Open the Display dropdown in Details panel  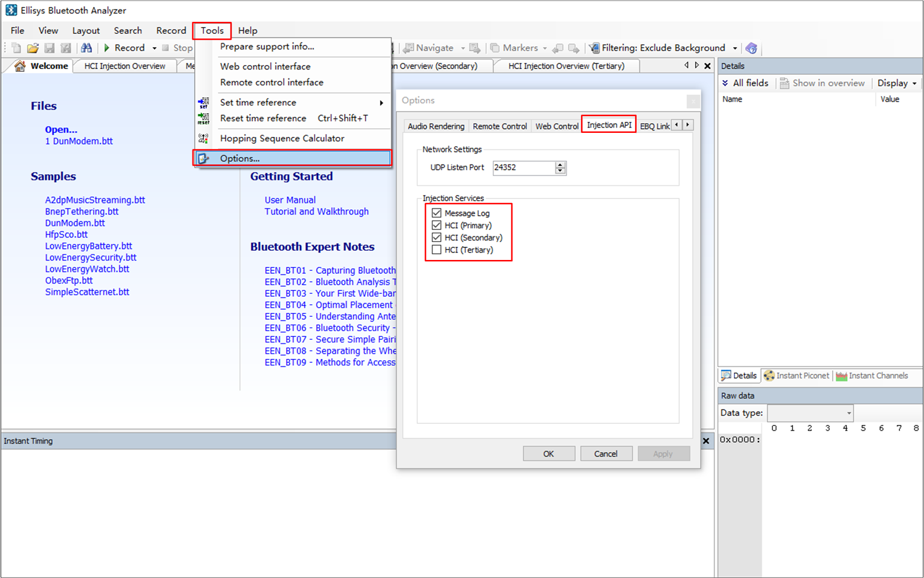tap(897, 83)
